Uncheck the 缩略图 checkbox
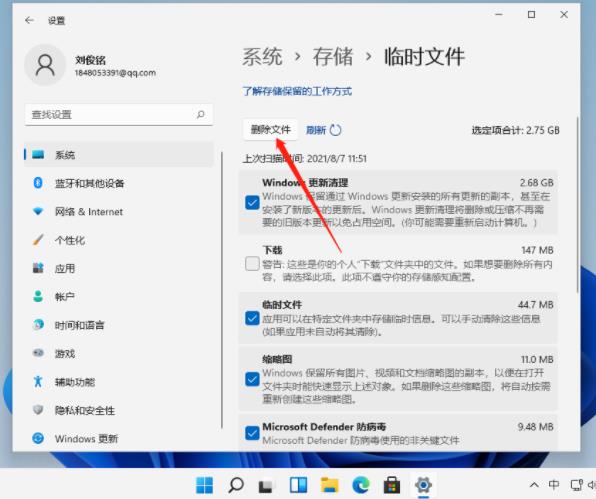 [252, 379]
